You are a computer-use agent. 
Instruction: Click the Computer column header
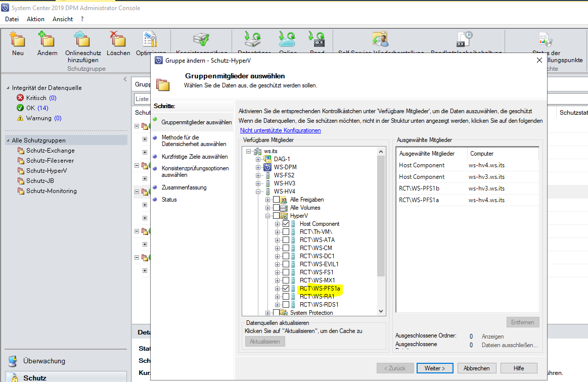click(x=503, y=154)
